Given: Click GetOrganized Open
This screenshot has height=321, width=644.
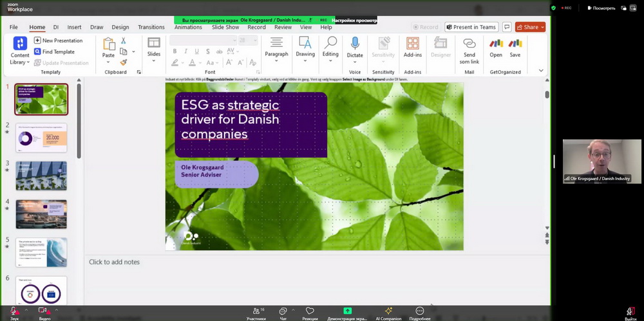Looking at the screenshot, I should 496,48.
